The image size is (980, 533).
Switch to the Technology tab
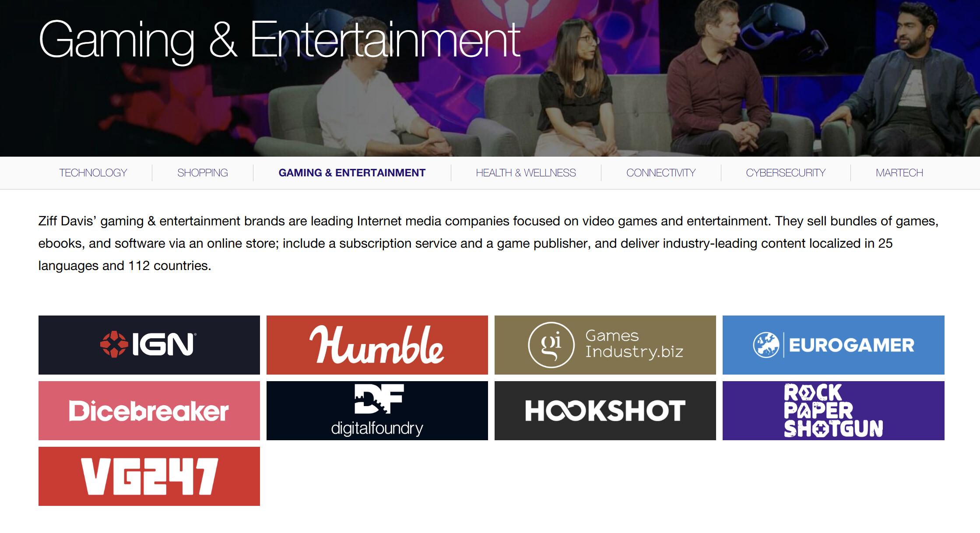point(93,173)
